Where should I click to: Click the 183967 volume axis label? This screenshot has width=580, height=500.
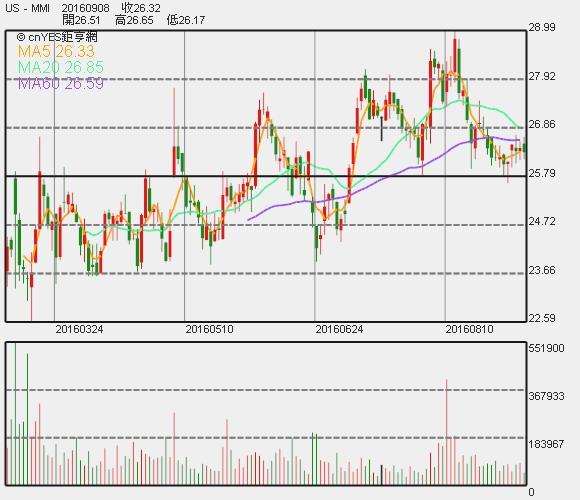coord(546,444)
